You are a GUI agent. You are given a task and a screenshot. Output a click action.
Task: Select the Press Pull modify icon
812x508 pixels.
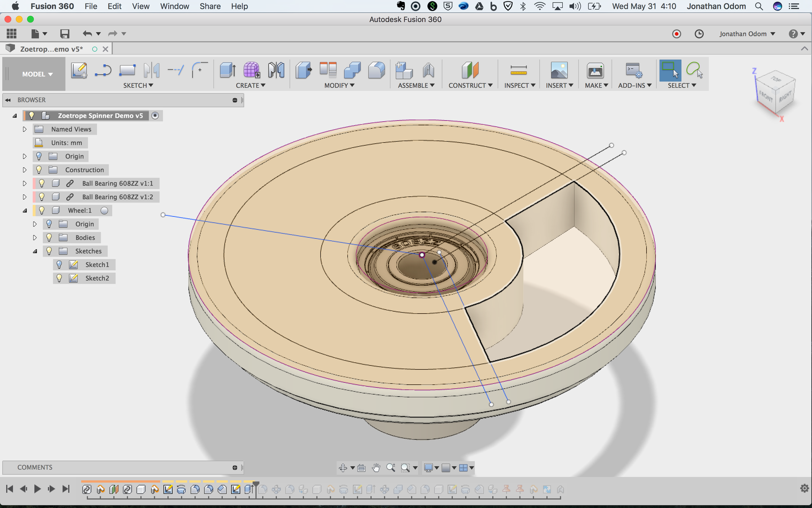tap(303, 70)
